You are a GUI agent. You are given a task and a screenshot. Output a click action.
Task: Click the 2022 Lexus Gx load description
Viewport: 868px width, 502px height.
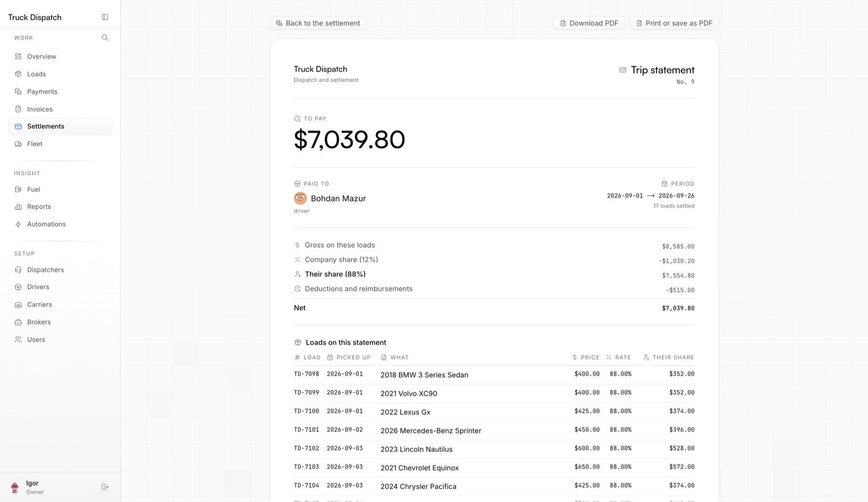pyautogui.click(x=406, y=412)
